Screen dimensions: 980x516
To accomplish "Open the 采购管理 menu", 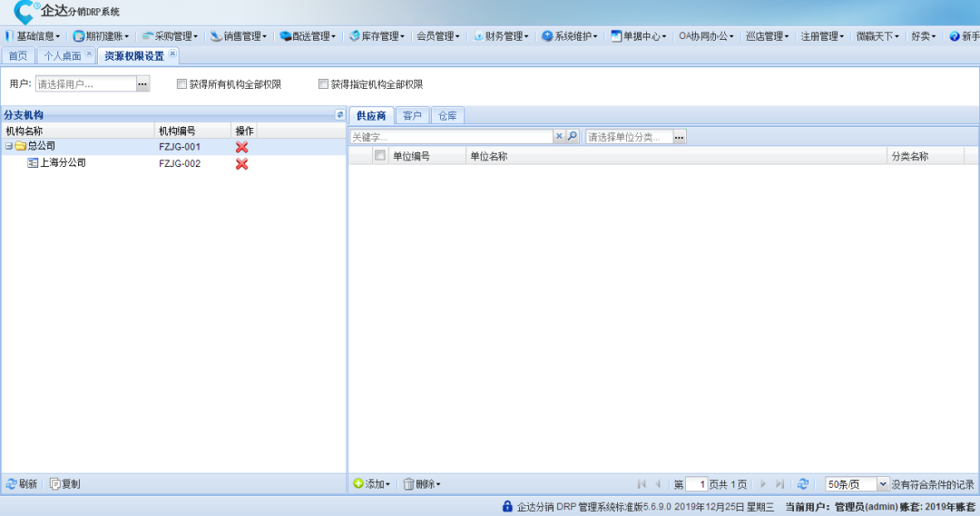I will [170, 36].
